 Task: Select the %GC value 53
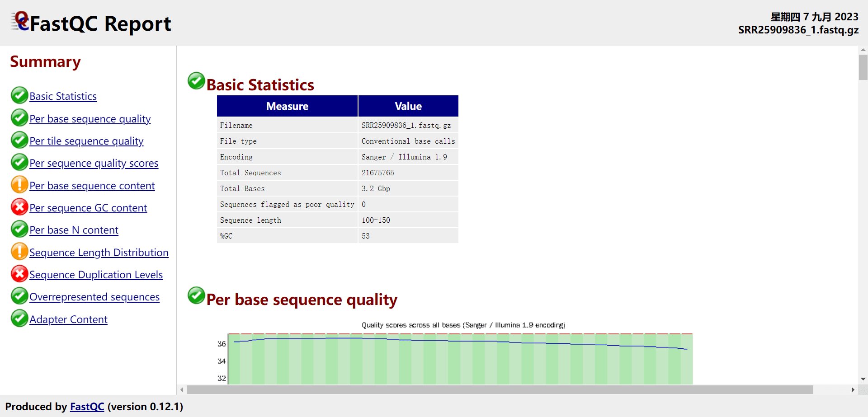[408, 236]
